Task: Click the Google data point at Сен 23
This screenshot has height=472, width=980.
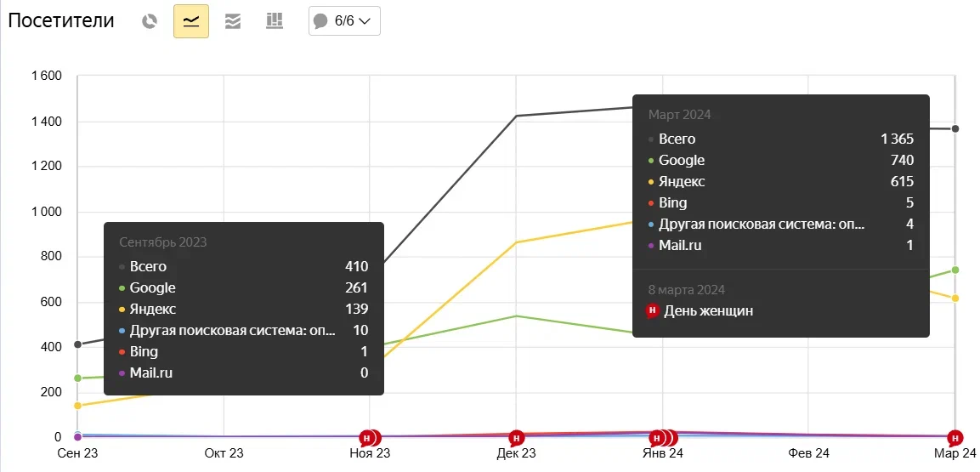Action: coord(77,378)
